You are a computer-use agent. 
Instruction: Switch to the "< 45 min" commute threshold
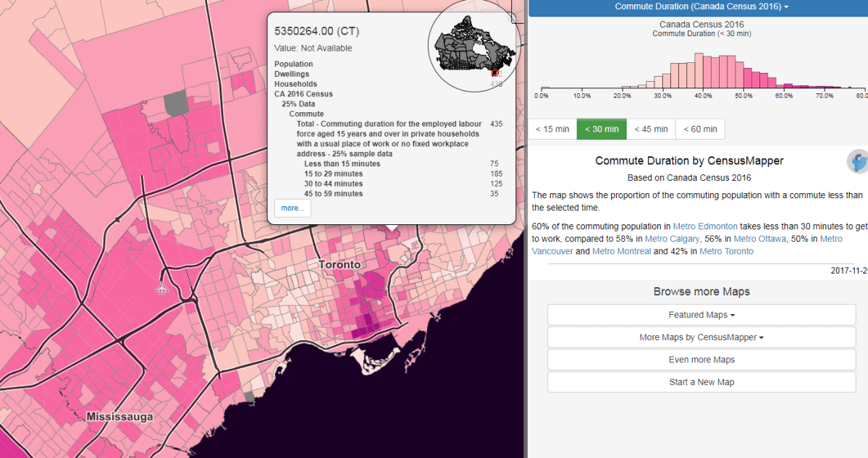tap(651, 130)
